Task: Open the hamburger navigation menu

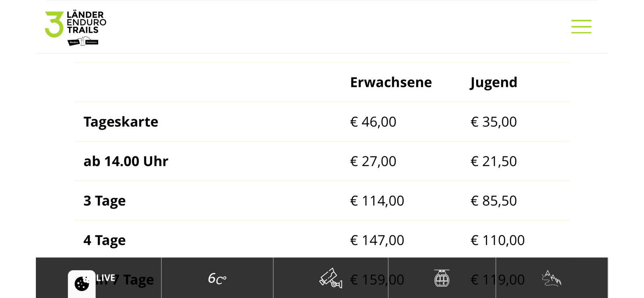Action: (x=581, y=27)
